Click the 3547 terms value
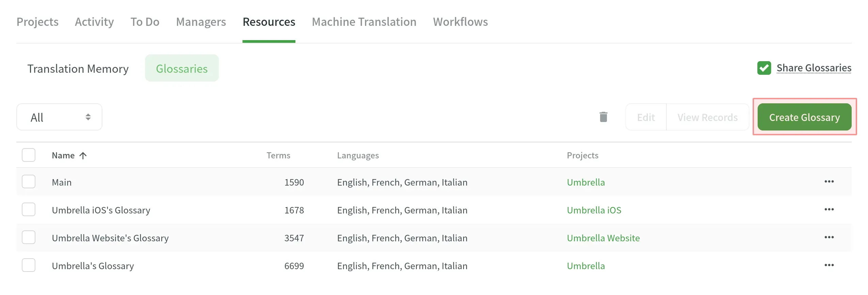The width and height of the screenshot is (868, 295). pos(294,238)
